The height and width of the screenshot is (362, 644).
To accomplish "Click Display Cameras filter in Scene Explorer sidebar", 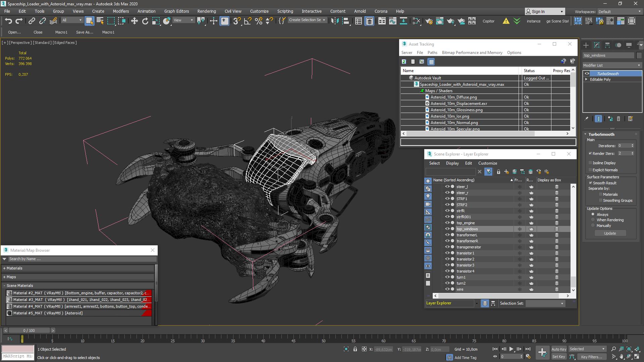I will (x=428, y=204).
